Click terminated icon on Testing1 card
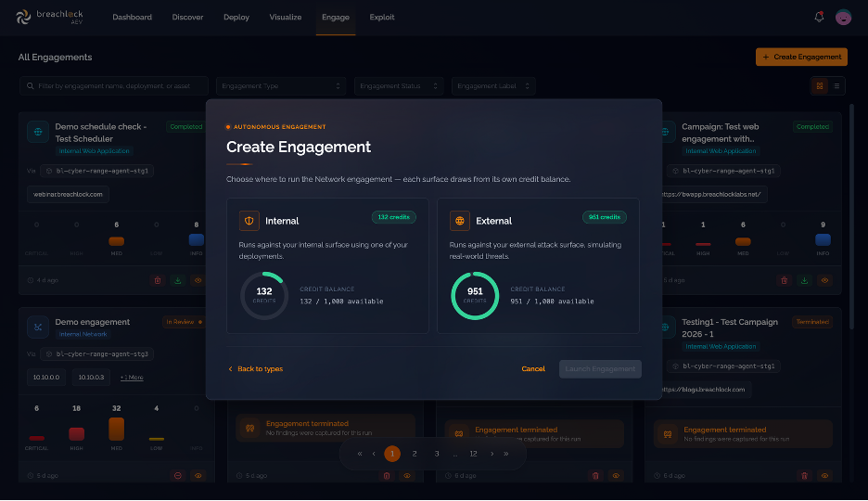 [x=668, y=434]
